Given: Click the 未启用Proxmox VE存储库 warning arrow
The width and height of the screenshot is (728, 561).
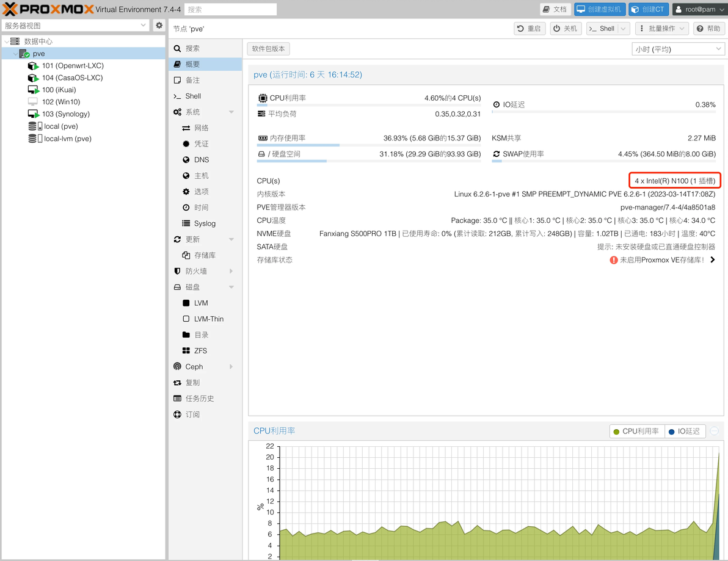Looking at the screenshot, I should point(713,260).
